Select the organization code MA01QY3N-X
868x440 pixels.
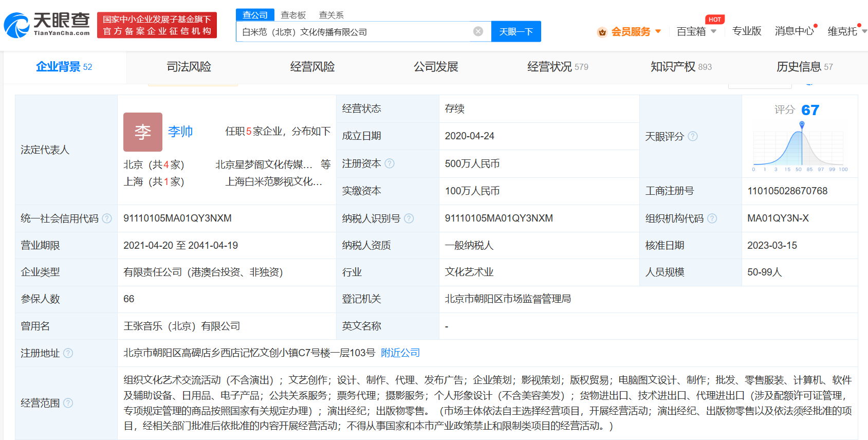(778, 218)
